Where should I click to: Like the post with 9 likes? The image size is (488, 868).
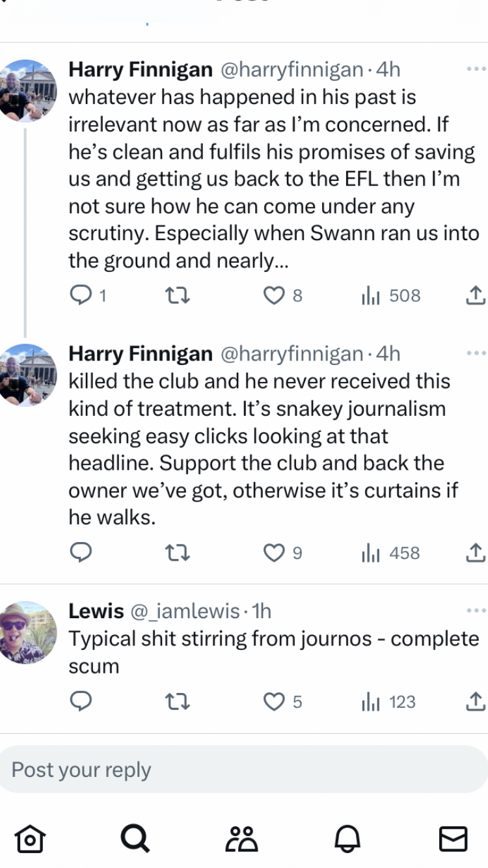273,553
